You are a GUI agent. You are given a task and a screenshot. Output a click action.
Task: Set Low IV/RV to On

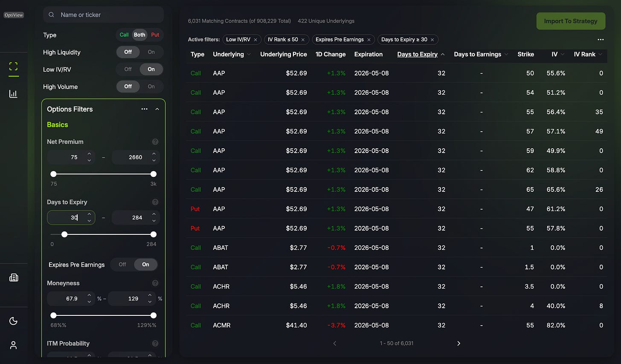point(151,69)
